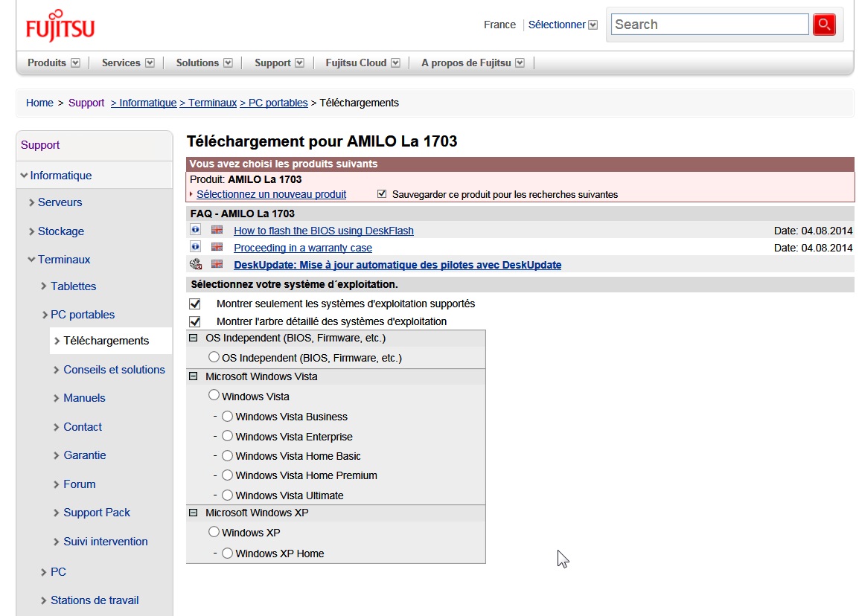Choose Windows Vista Home Premium radio

pos(227,475)
